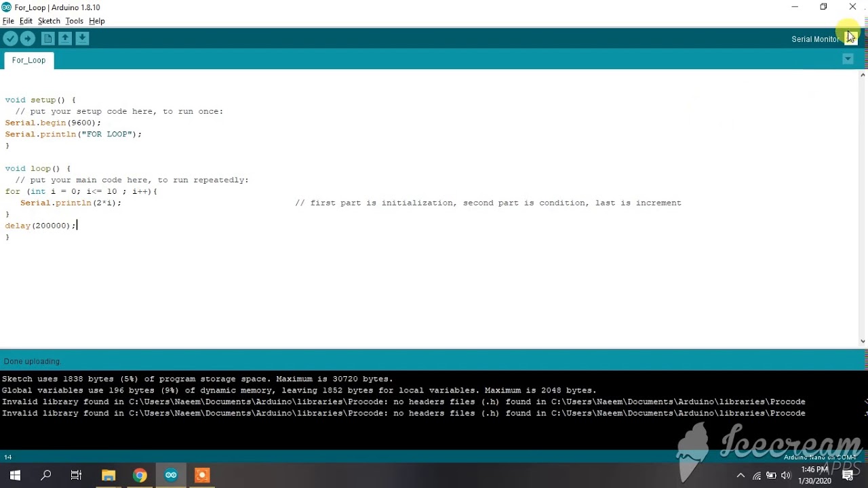Click the 'put your main code here' comment
The width and height of the screenshot is (868, 488).
point(132,180)
